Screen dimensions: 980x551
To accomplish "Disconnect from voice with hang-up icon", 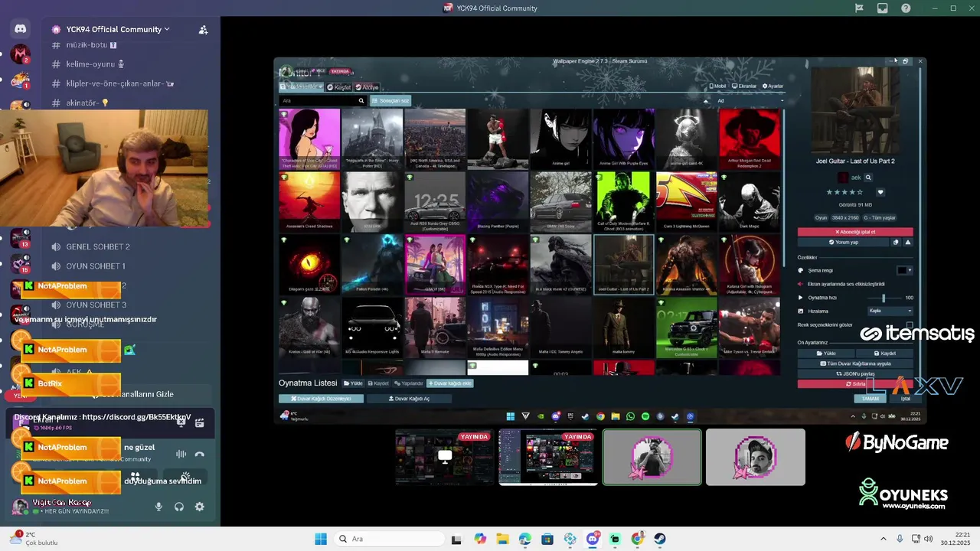I will [200, 454].
